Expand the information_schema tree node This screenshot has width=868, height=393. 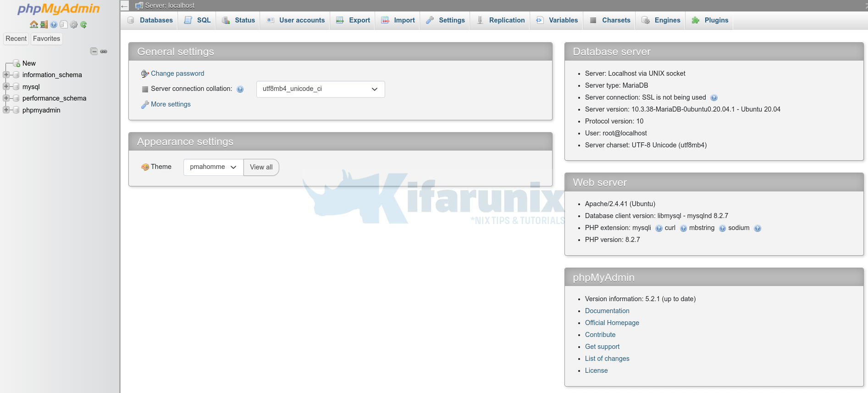[x=6, y=74]
